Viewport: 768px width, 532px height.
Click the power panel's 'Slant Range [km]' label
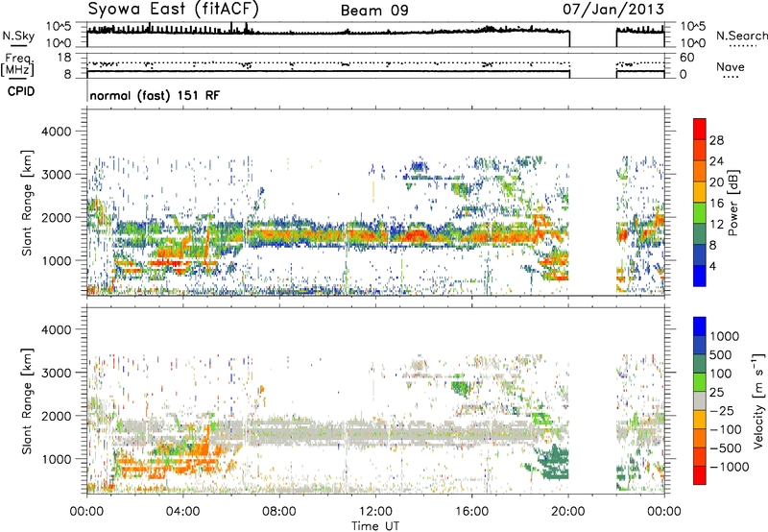27,203
